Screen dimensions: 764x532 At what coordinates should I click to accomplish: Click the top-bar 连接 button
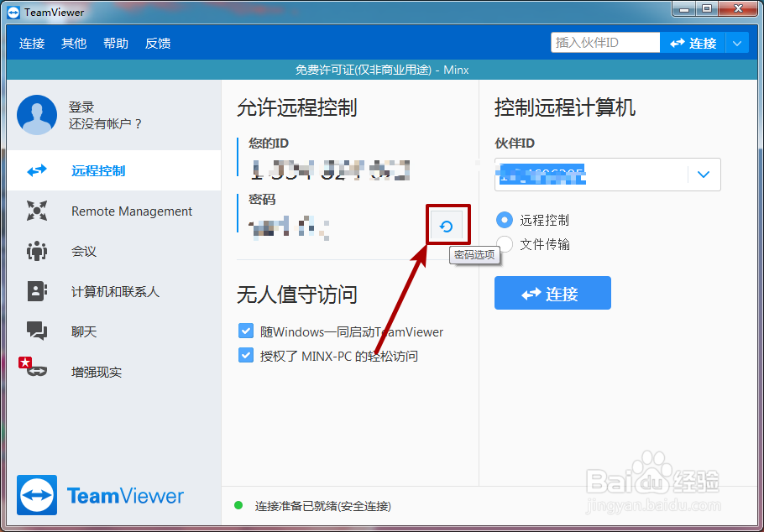coord(693,44)
